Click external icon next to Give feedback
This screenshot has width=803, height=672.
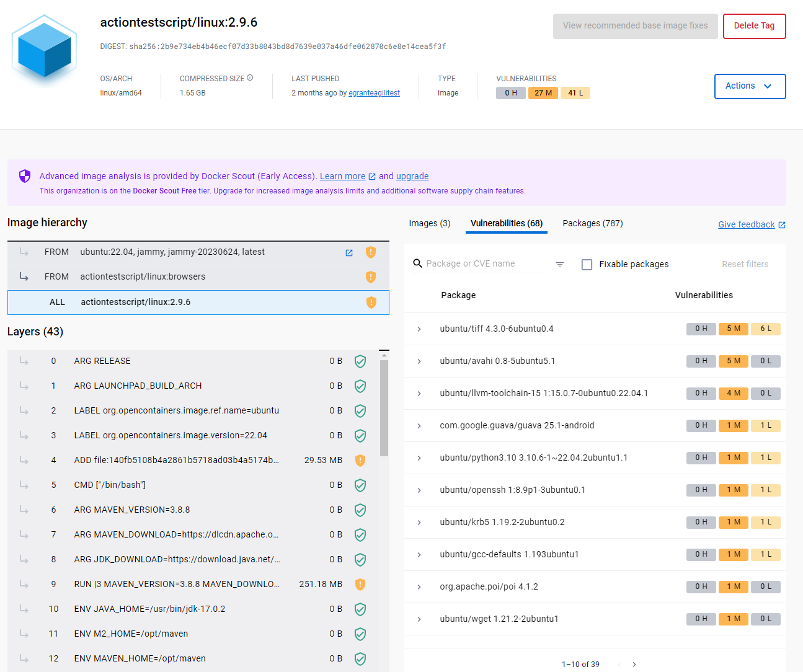tap(782, 225)
